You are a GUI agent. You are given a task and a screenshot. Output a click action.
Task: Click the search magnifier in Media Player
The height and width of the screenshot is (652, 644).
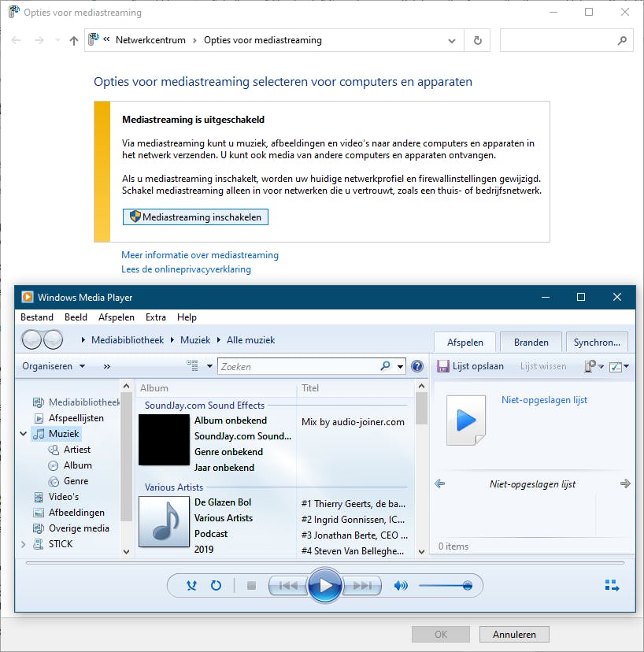(x=386, y=366)
